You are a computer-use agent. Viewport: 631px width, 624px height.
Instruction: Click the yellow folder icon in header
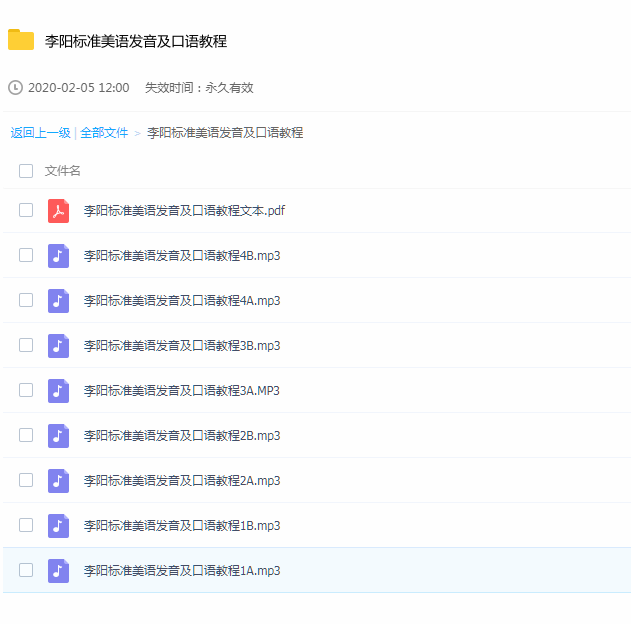pos(21,40)
